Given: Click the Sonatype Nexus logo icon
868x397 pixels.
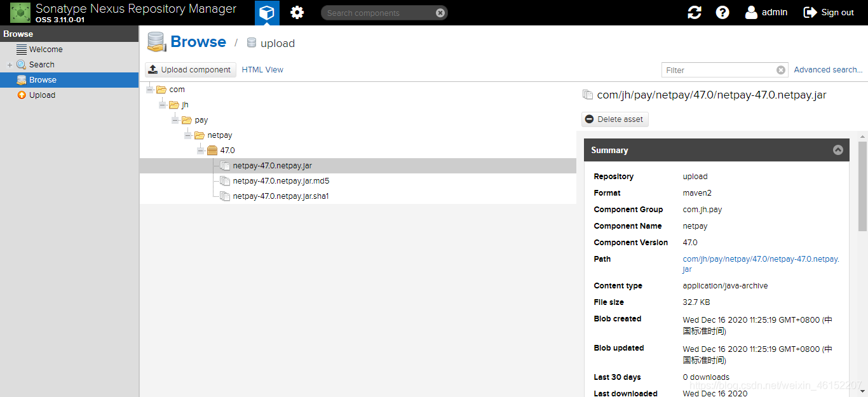Looking at the screenshot, I should coord(20,12).
